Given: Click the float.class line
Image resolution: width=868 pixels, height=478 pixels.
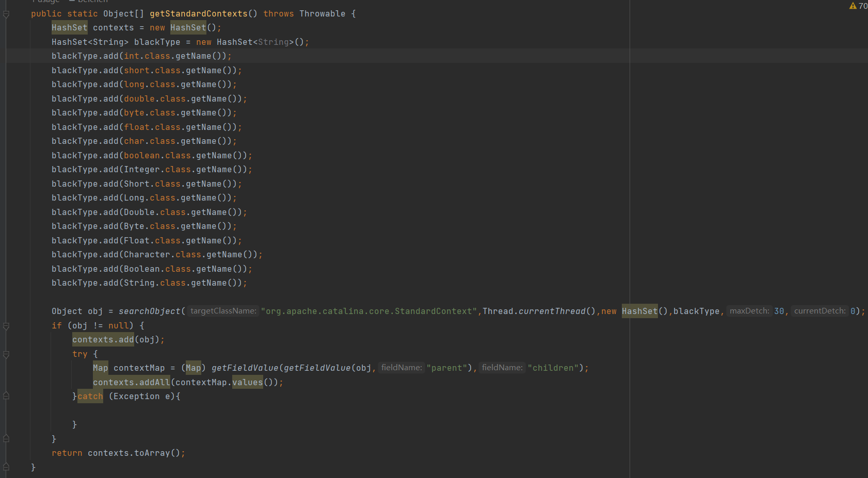Looking at the screenshot, I should [x=147, y=127].
